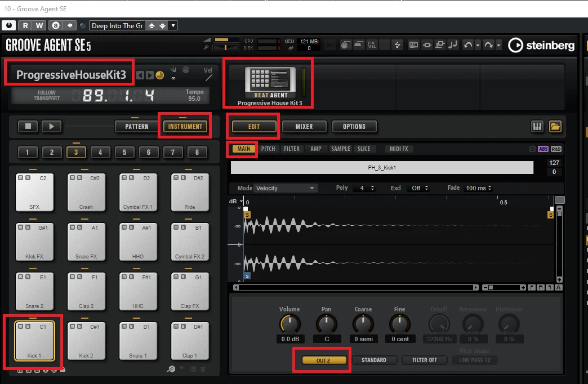This screenshot has width=588, height=384.
Task: Open the undo history dropdown arrow
Action: tap(478, 46)
